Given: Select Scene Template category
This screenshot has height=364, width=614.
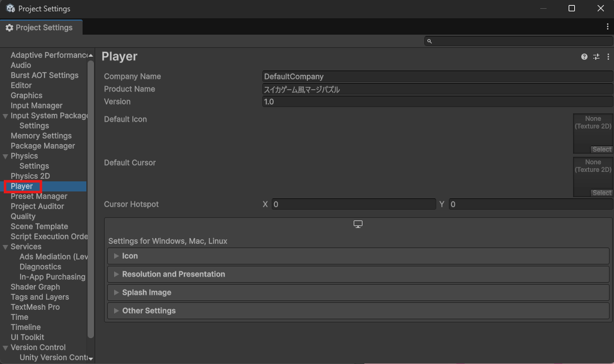Looking at the screenshot, I should coord(39,227).
